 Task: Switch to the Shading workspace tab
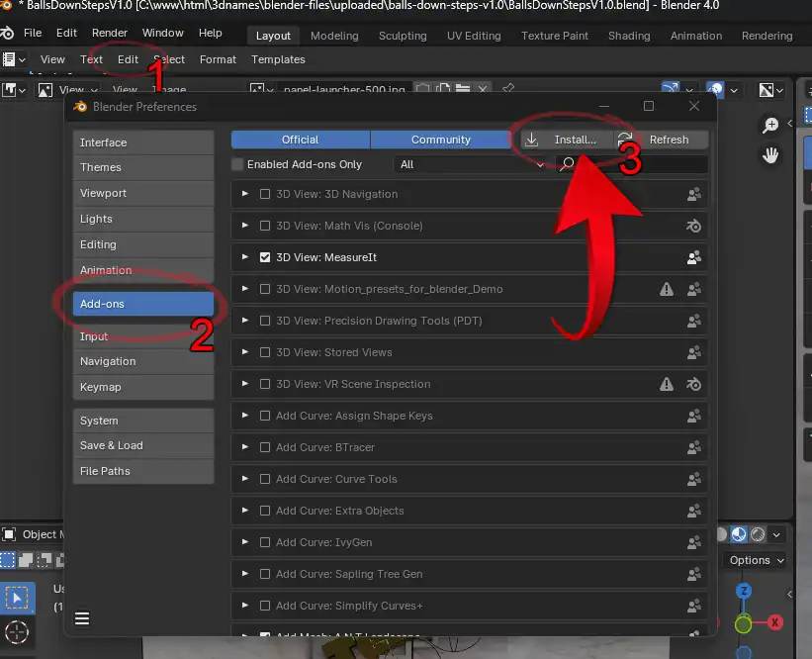[x=629, y=36]
